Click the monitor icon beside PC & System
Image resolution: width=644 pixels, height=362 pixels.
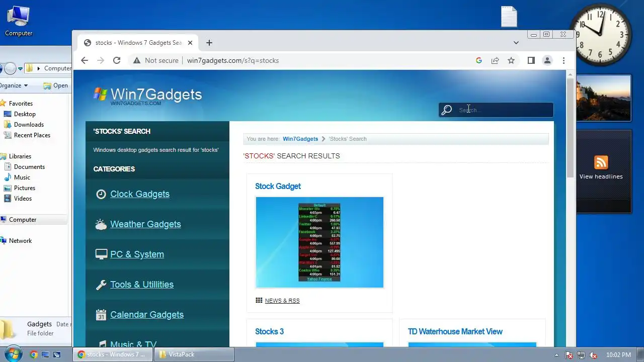101,254
